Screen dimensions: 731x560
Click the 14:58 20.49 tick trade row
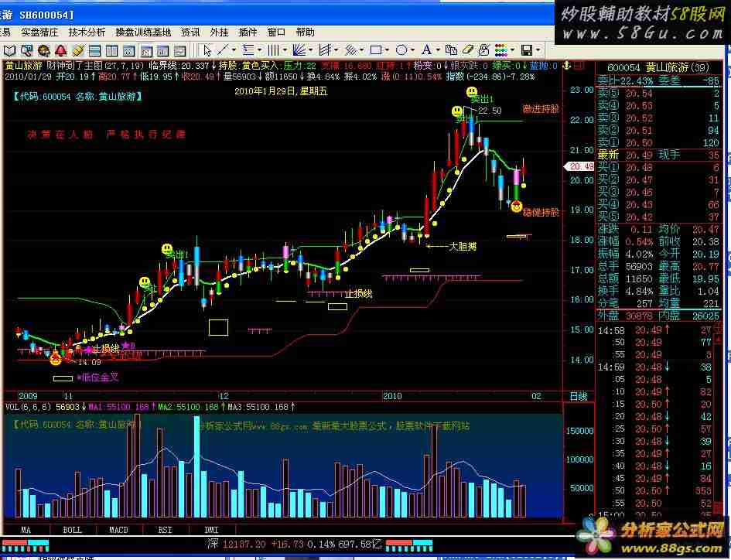(x=655, y=330)
